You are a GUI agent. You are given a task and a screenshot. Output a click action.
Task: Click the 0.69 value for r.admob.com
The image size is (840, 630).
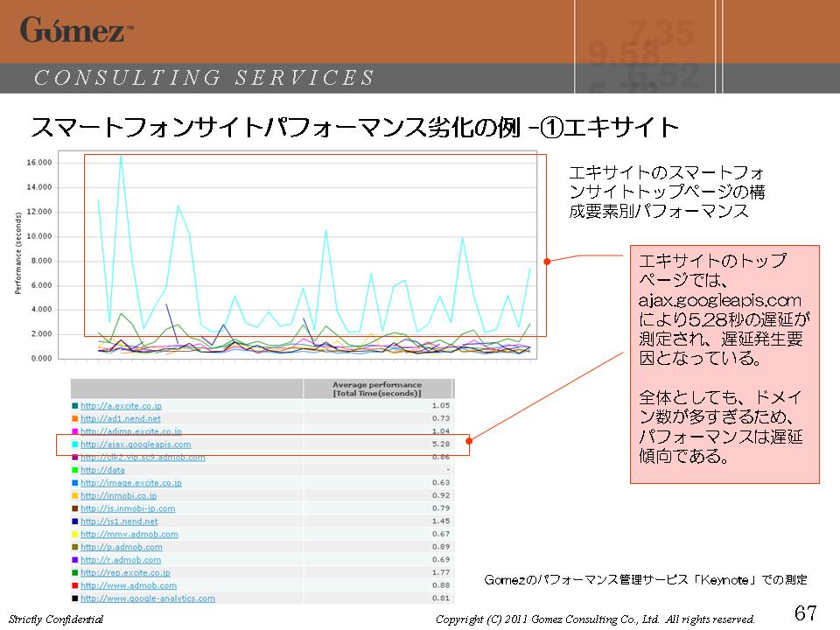tap(441, 560)
